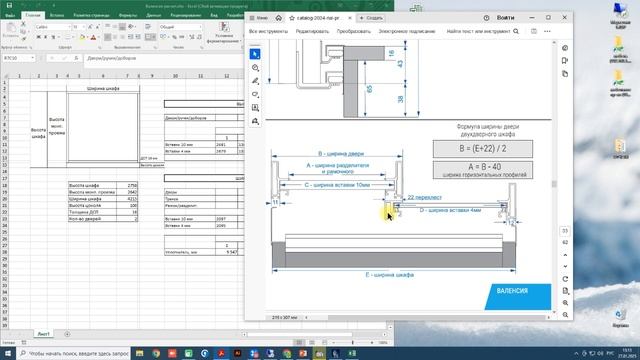Open the AI assistant panel icon at right
The image size is (640, 360).
(565, 48)
